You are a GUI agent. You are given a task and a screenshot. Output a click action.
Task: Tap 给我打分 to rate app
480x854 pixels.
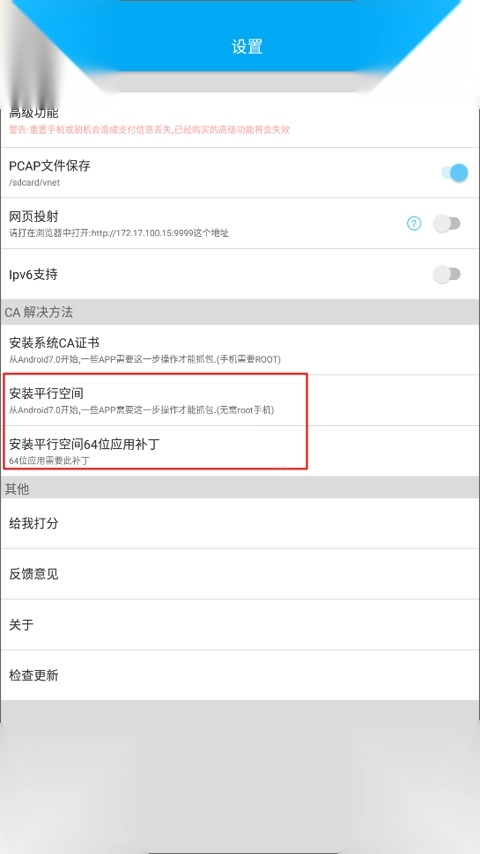(x=240, y=523)
